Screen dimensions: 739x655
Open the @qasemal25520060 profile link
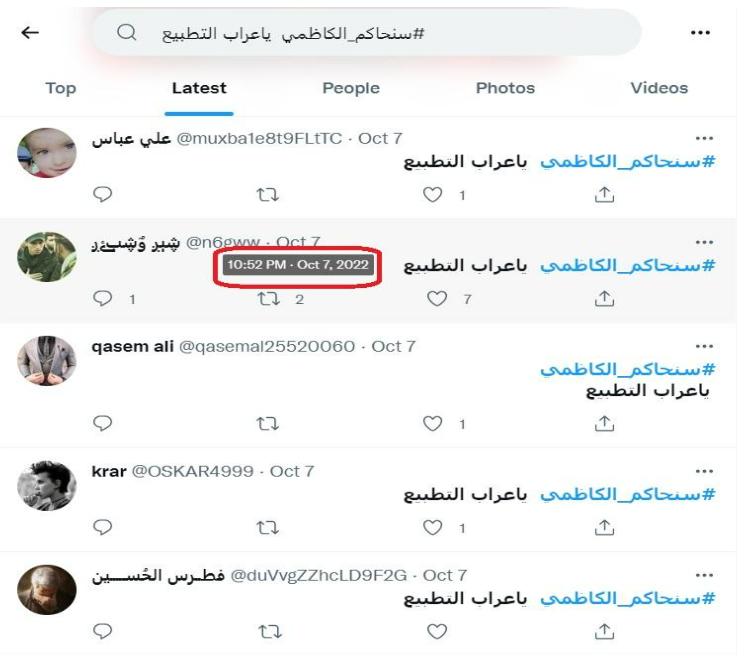[x=267, y=346]
